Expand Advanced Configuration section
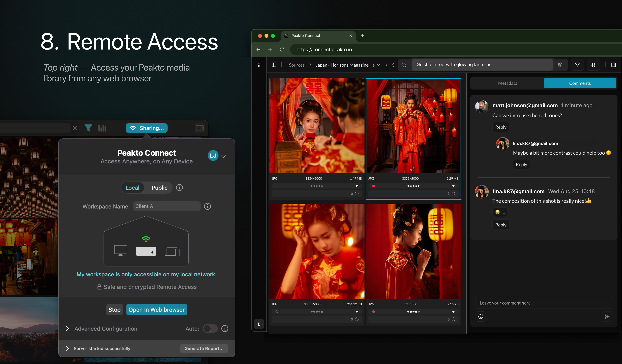The image size is (622, 364). pos(68,329)
